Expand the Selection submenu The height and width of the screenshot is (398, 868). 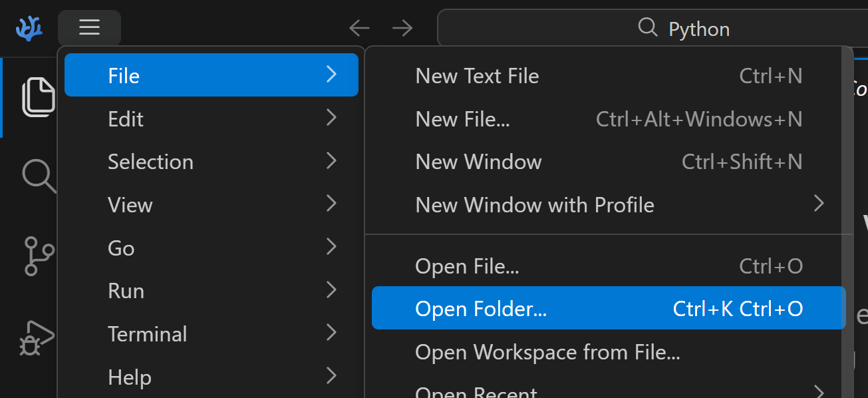[211, 162]
